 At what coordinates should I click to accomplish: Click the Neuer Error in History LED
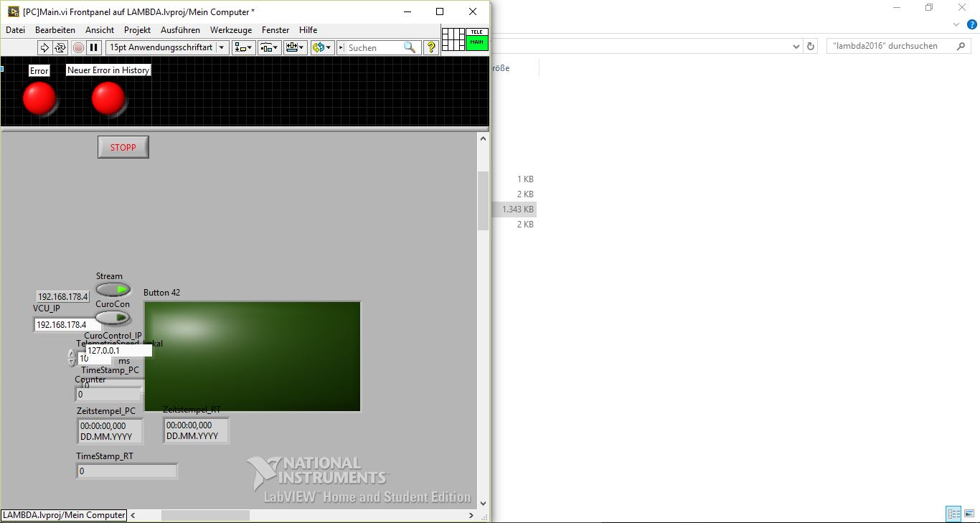click(108, 98)
